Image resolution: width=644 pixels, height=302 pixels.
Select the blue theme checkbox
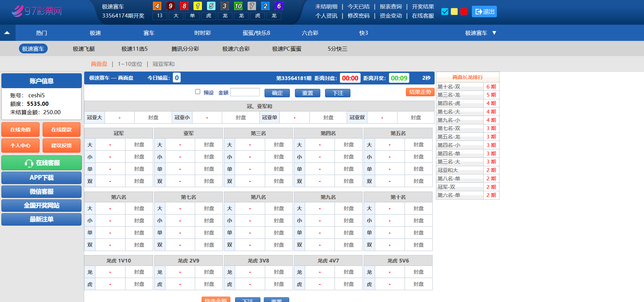click(x=445, y=12)
